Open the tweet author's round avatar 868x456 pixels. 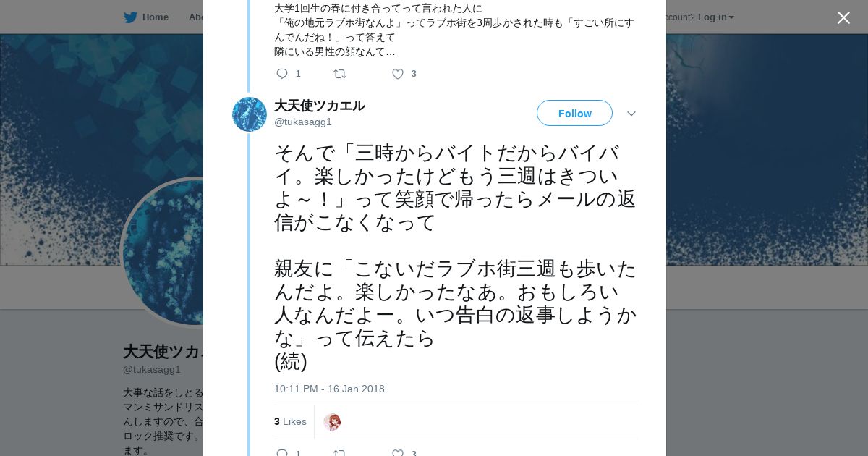click(250, 114)
